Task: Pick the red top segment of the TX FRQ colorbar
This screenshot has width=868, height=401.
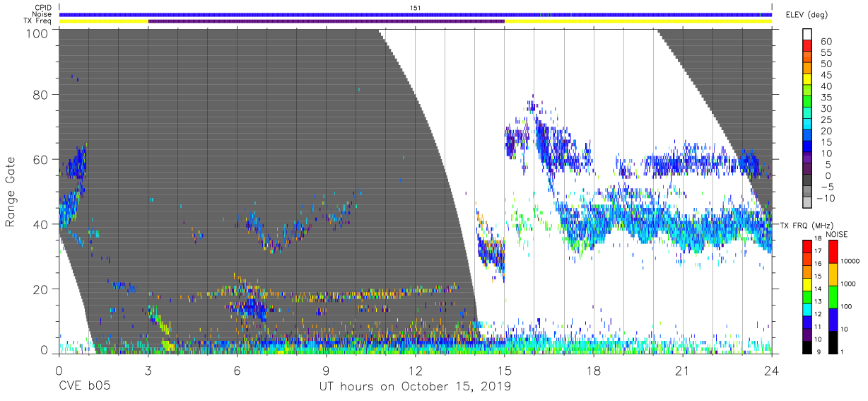Action: pos(807,245)
